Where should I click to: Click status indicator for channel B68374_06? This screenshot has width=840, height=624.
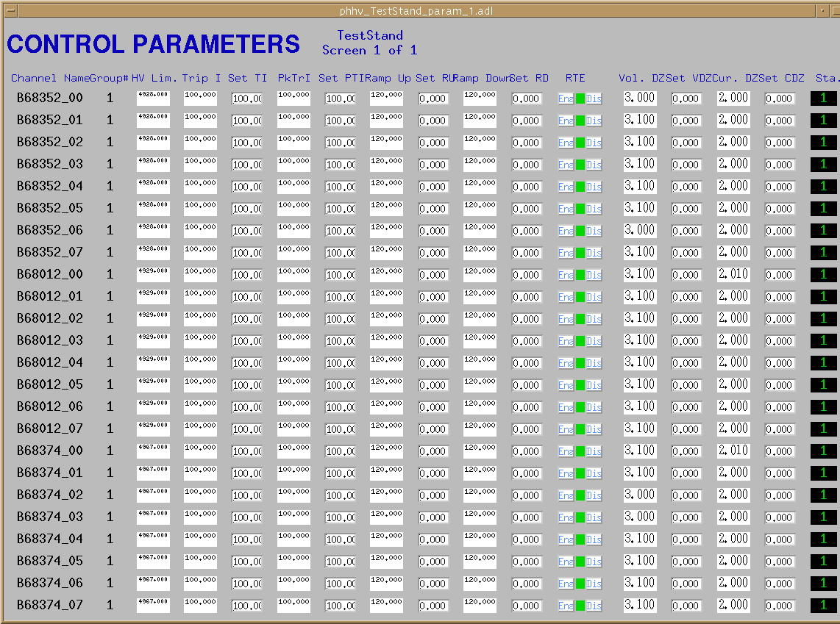point(823,583)
